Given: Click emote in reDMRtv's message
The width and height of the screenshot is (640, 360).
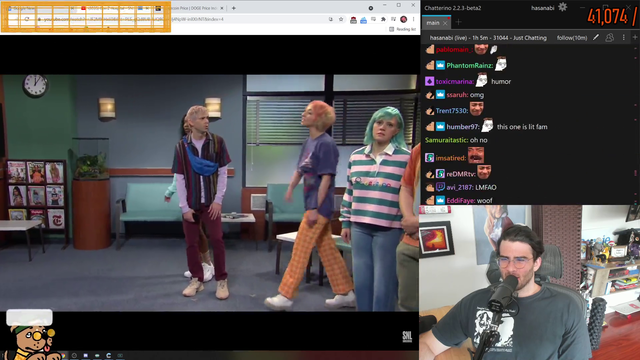Looking at the screenshot, I should (484, 171).
